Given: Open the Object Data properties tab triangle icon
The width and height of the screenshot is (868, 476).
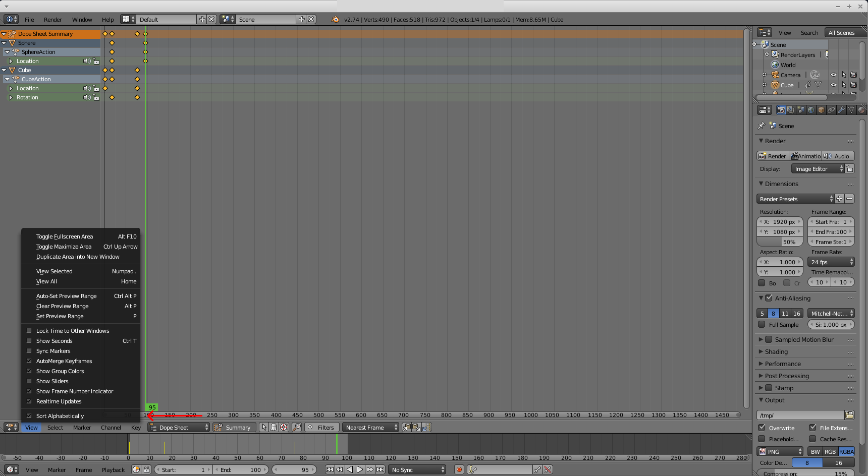Looking at the screenshot, I should point(851,110).
